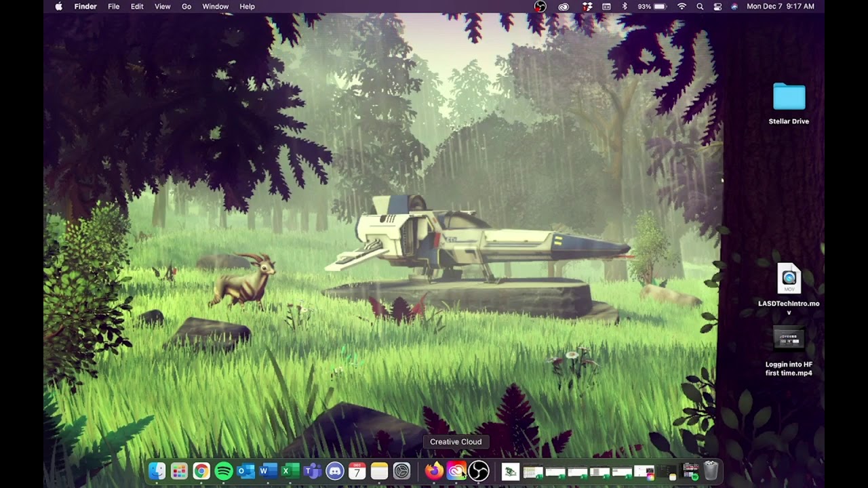This screenshot has width=868, height=488.
Task: Open the Dropbox menu bar icon
Action: (x=587, y=6)
